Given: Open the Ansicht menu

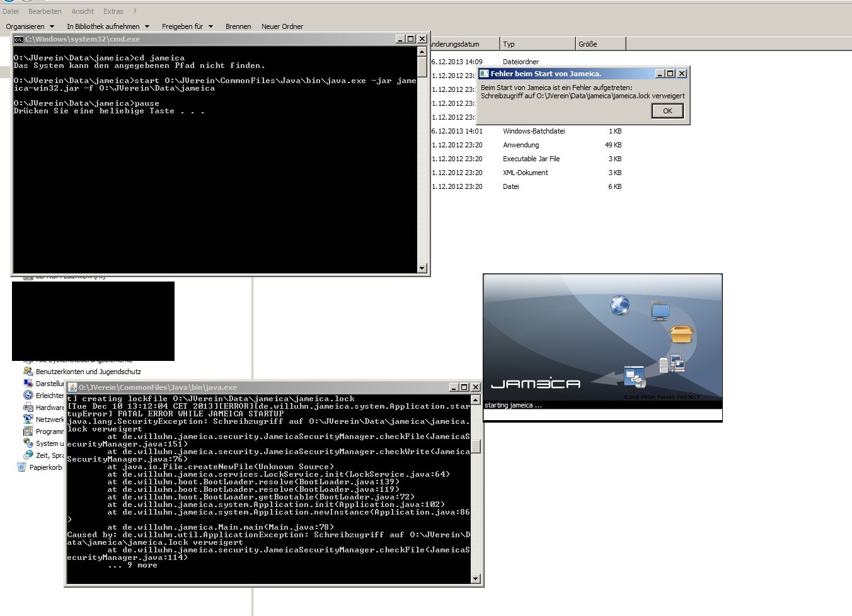Looking at the screenshot, I should pyautogui.click(x=83, y=11).
